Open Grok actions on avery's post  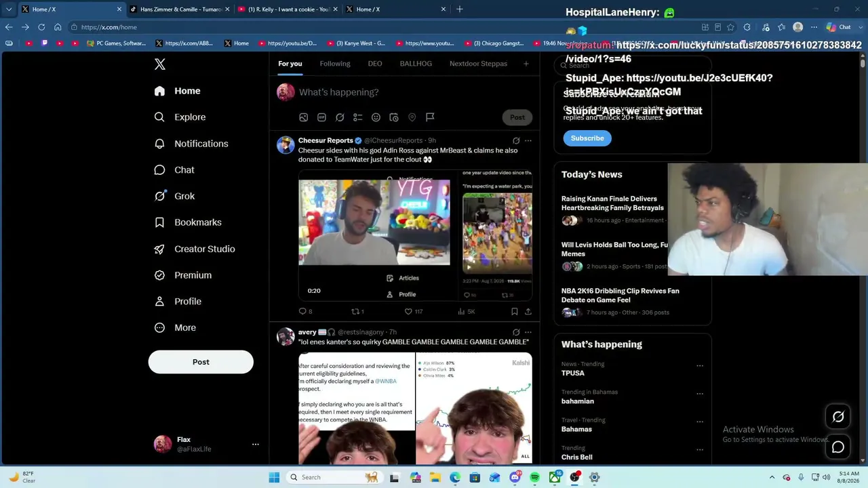point(516,332)
